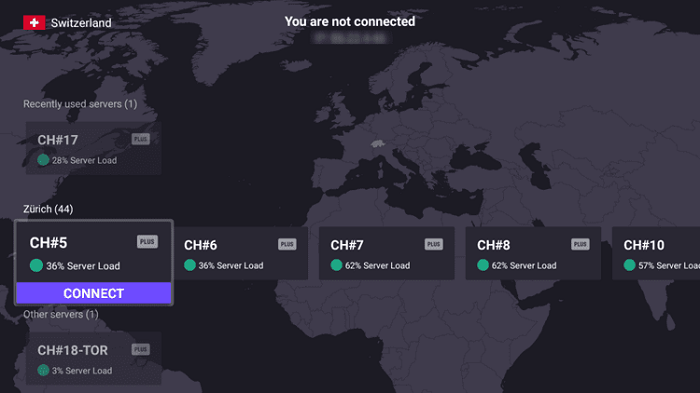Click green load indicator of CH#7
Screen dimensions: 700x393
[x=336, y=265]
